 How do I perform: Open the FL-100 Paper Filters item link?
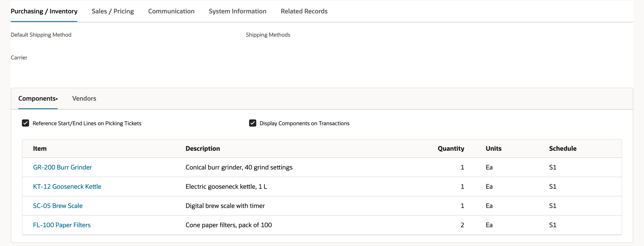click(62, 225)
